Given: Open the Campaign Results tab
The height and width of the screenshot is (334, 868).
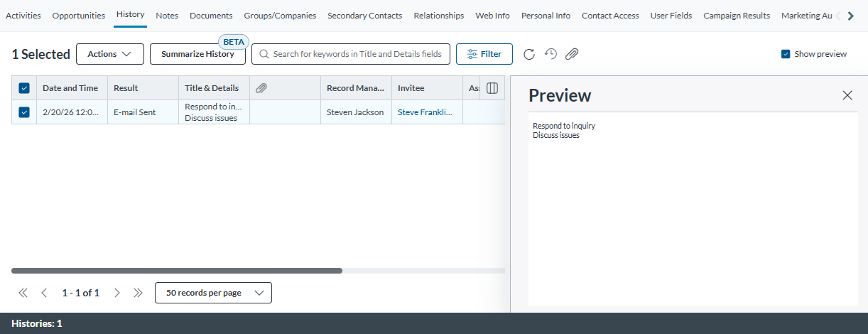Looking at the screenshot, I should 737,15.
